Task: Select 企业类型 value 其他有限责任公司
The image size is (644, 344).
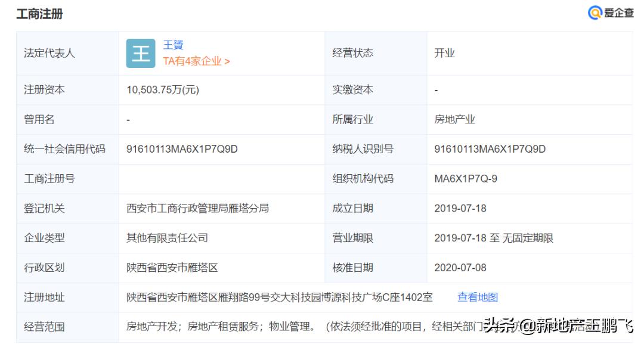Action: (167, 238)
